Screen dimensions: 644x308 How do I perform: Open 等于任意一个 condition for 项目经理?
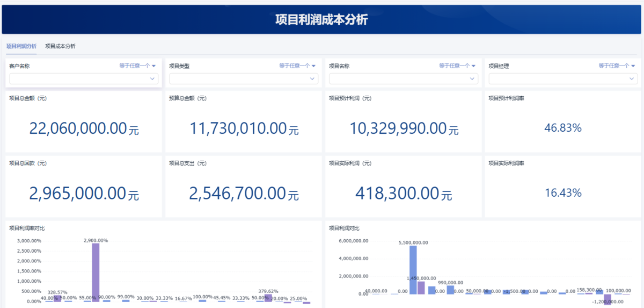[x=617, y=66]
